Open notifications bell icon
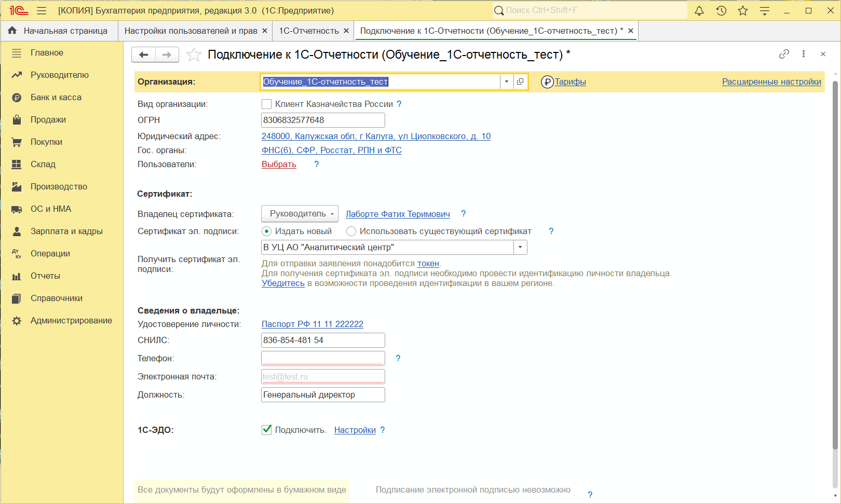841x504 pixels. pyautogui.click(x=699, y=10)
